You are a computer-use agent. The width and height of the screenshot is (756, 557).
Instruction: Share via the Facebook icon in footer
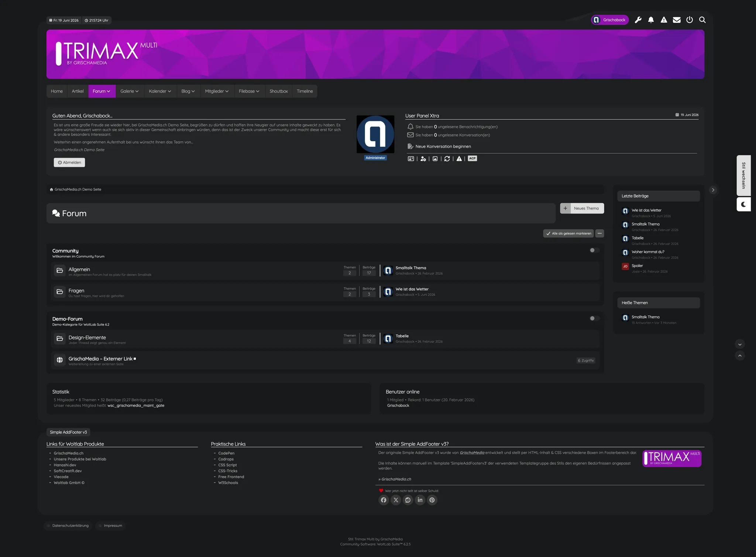pos(384,500)
